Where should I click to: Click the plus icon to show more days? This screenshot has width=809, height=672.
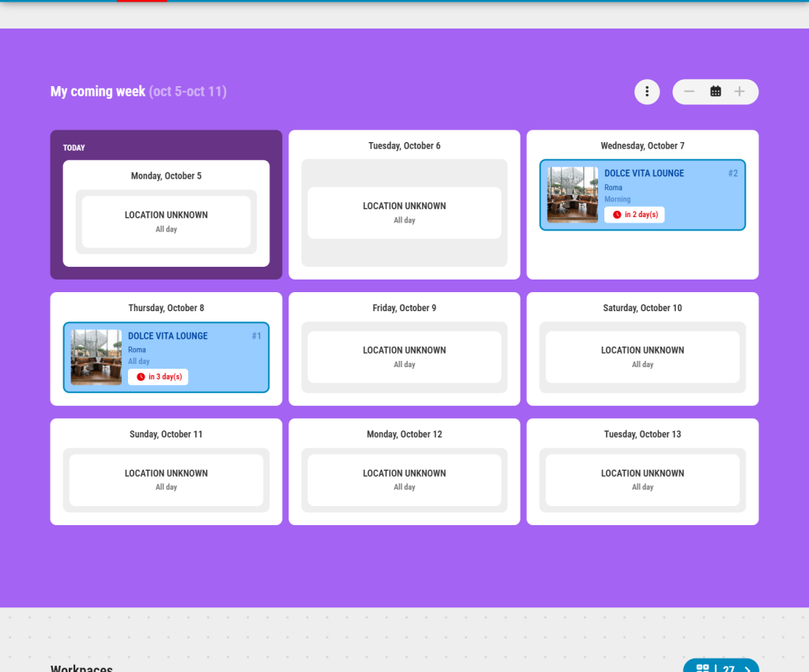739,92
